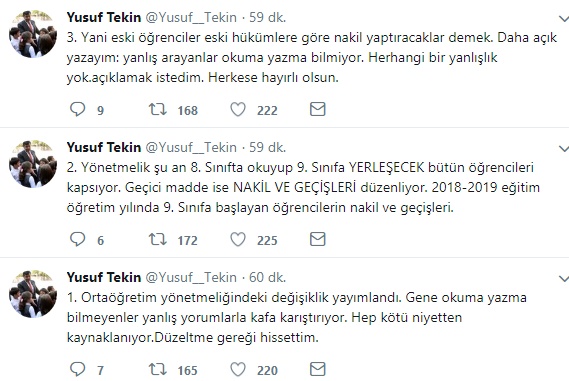
Task: Like the tweet with 220 likes
Action: (238, 369)
